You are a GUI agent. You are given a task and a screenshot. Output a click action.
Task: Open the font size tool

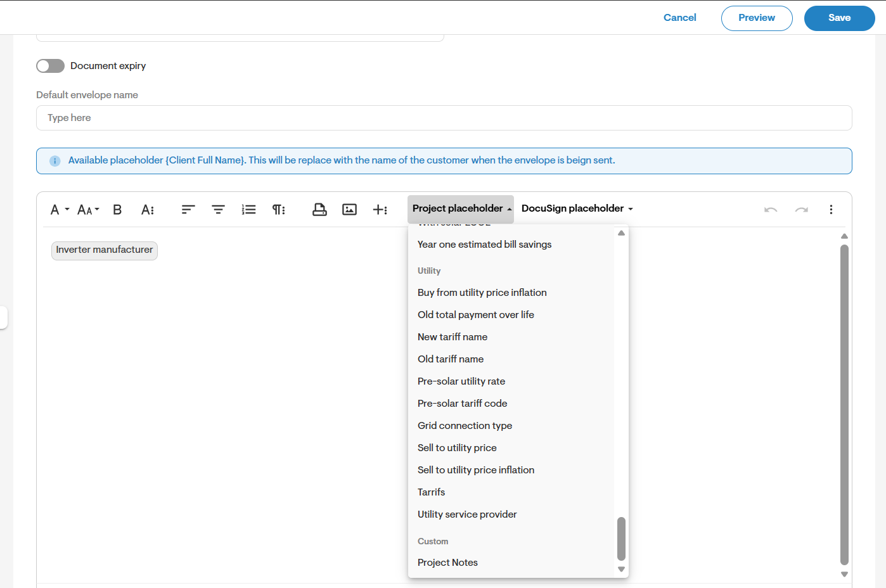88,210
